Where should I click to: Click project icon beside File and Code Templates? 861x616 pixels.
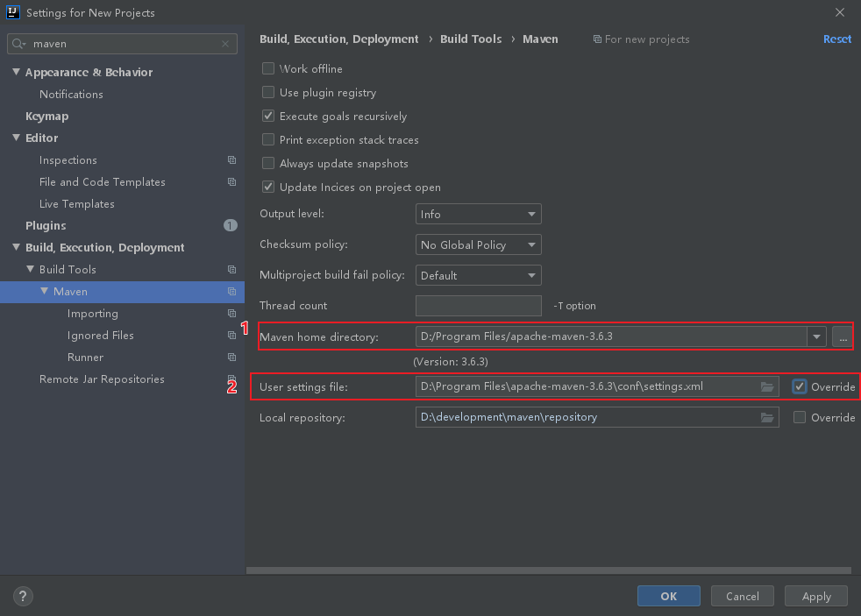pos(231,182)
